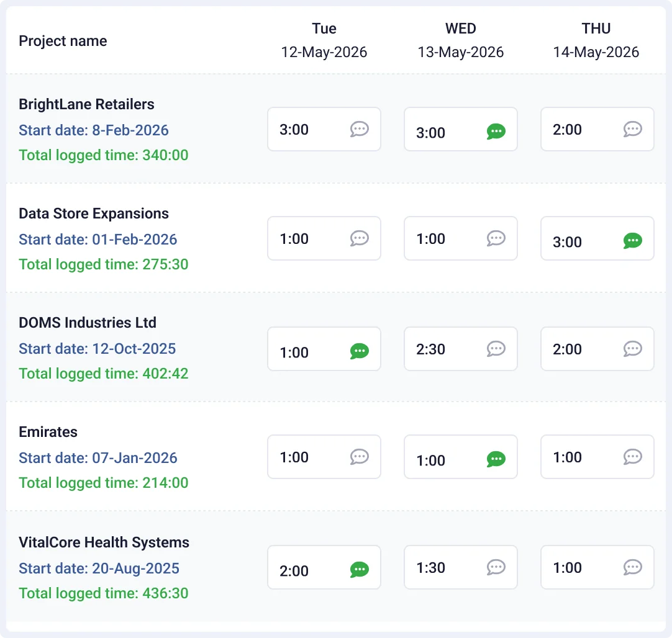The width and height of the screenshot is (672, 638).
Task: View green comment on VitalCore Health Tuesday
Action: (359, 570)
